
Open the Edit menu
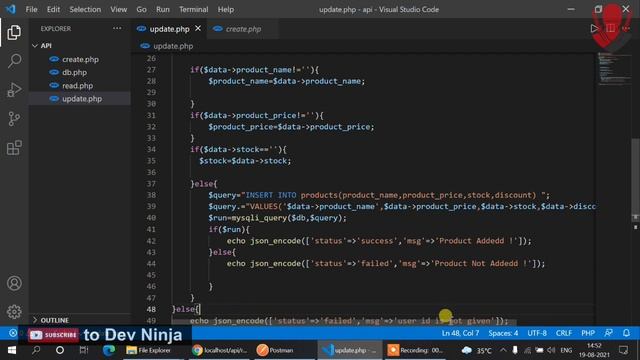[x=53, y=9]
